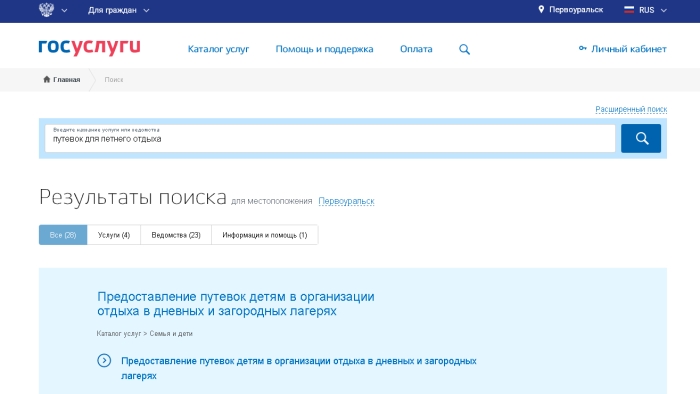
Task: Open 'Помощь и поддержка' menu item
Action: click(x=324, y=49)
